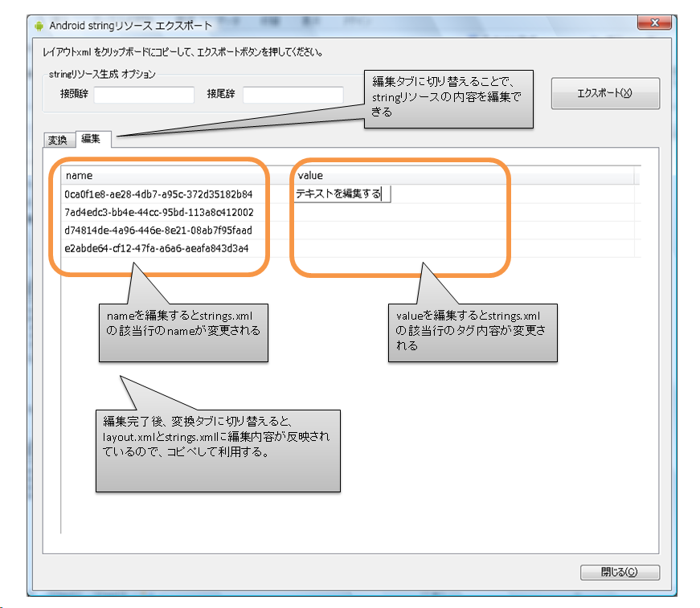Select name row 0ca0f1e8-ae28-4db7-a95c-372d35182b84
Viewport: 700px width, 608px height.
[x=159, y=194]
